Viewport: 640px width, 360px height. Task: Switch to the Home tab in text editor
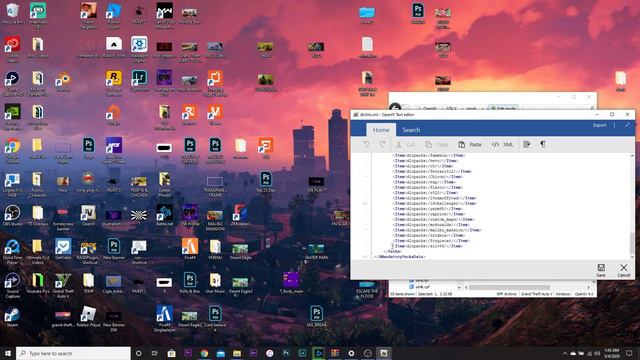(381, 130)
